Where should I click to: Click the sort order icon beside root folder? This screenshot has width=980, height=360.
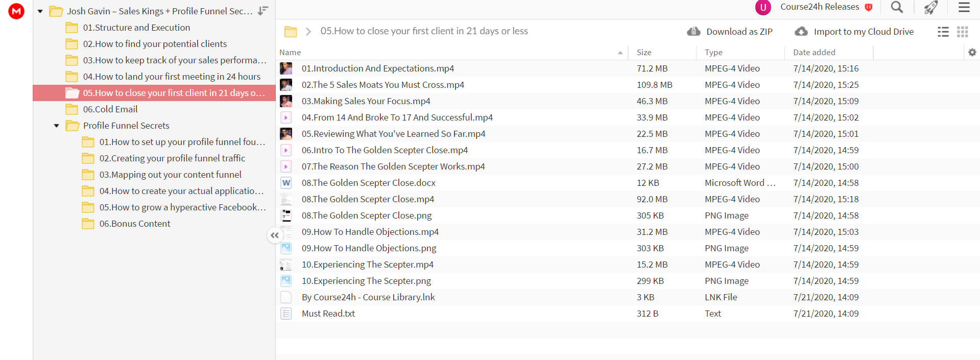click(263, 11)
